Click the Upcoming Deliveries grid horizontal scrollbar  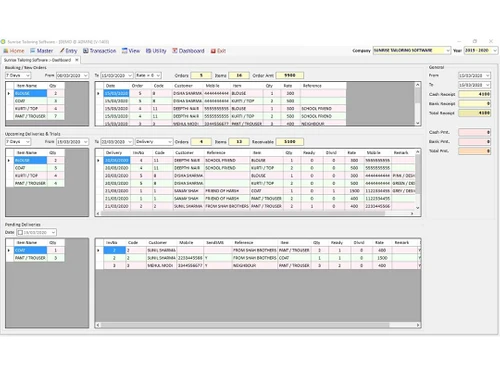[x=255, y=213]
